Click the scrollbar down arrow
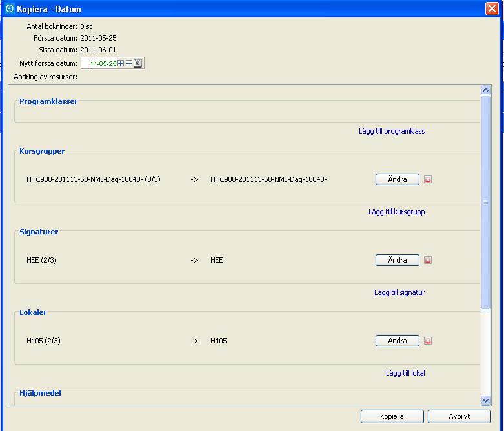The height and width of the screenshot is (431, 504). (486, 400)
